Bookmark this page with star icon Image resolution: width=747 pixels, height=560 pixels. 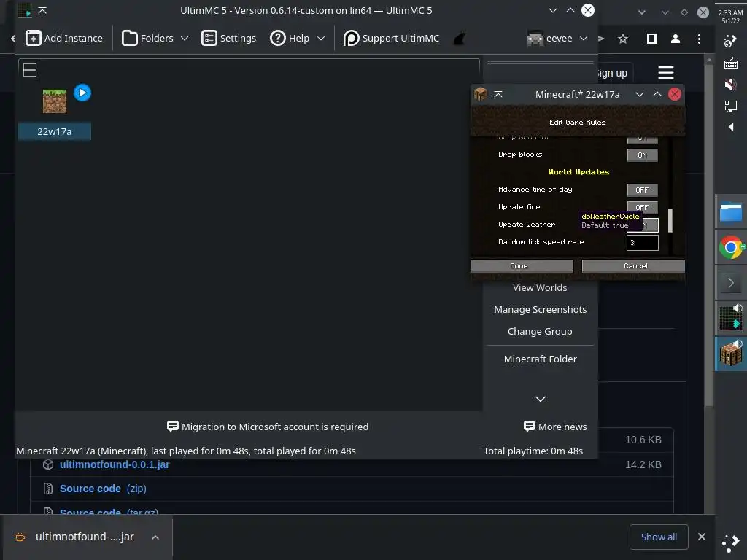click(x=623, y=39)
